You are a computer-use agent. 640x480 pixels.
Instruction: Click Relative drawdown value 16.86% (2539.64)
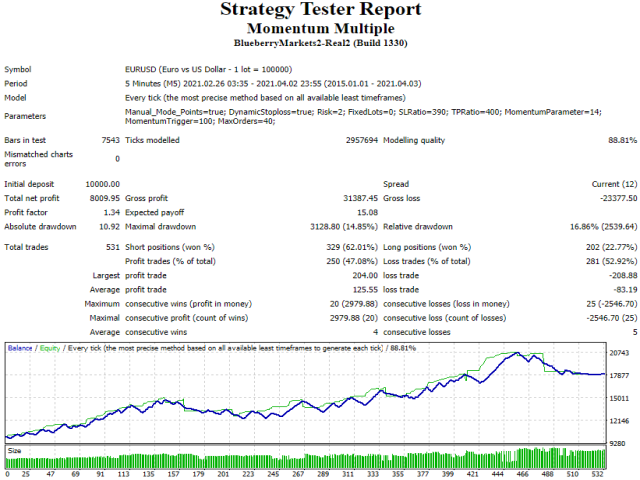coord(603,227)
